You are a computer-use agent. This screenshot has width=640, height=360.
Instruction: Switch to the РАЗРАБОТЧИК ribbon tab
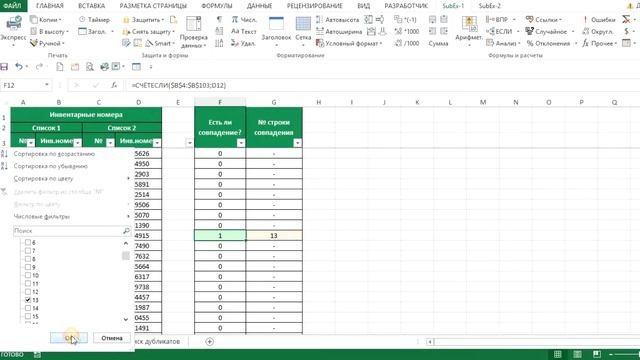406,6
